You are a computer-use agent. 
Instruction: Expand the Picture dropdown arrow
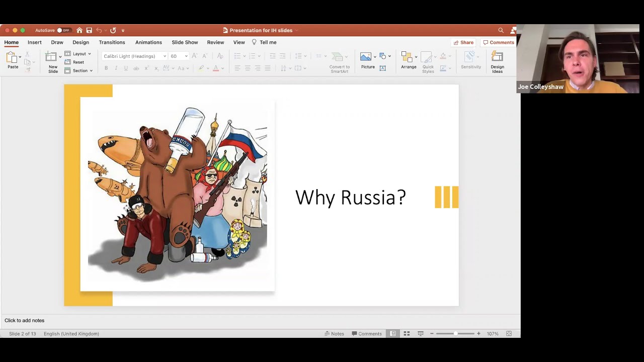click(x=374, y=57)
